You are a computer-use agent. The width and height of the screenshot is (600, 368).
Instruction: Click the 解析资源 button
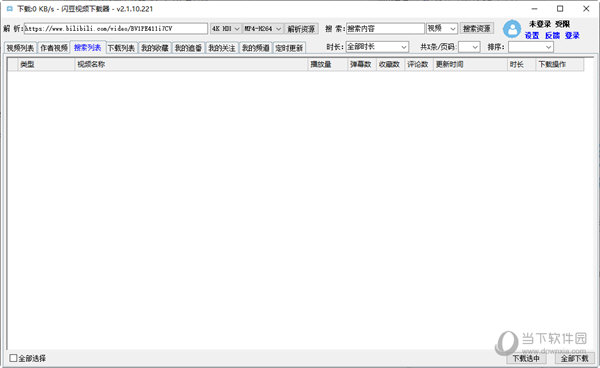302,29
